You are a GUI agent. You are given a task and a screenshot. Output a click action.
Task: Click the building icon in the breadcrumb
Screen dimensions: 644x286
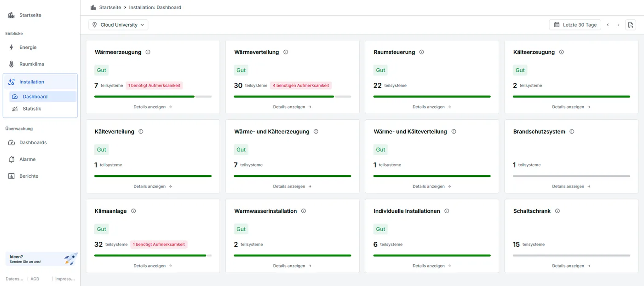pos(93,7)
